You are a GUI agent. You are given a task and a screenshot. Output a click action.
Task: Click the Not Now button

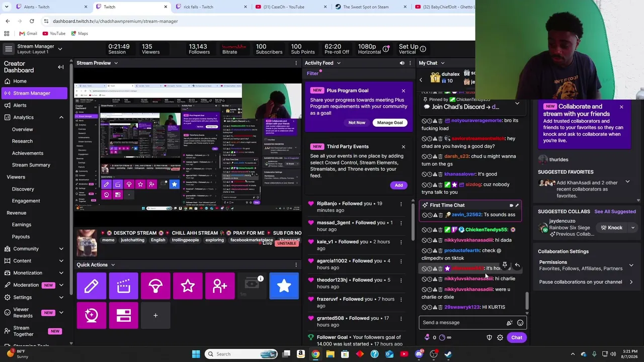[357, 123]
